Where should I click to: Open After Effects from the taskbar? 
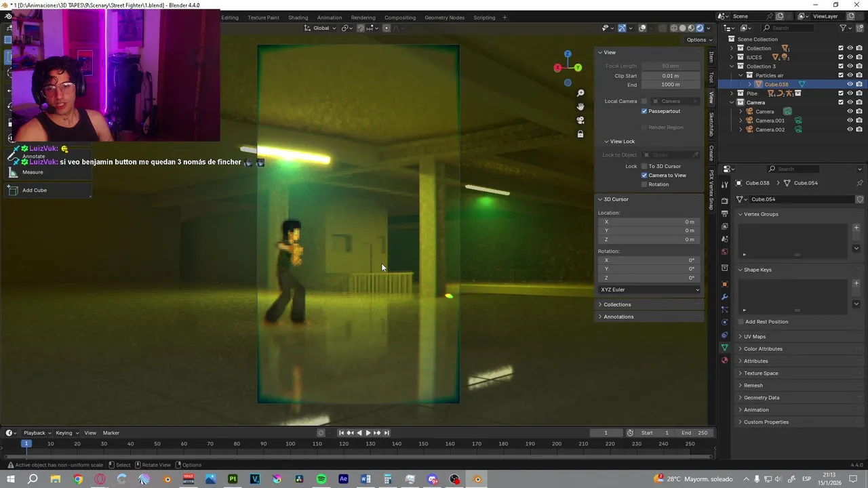point(343,479)
